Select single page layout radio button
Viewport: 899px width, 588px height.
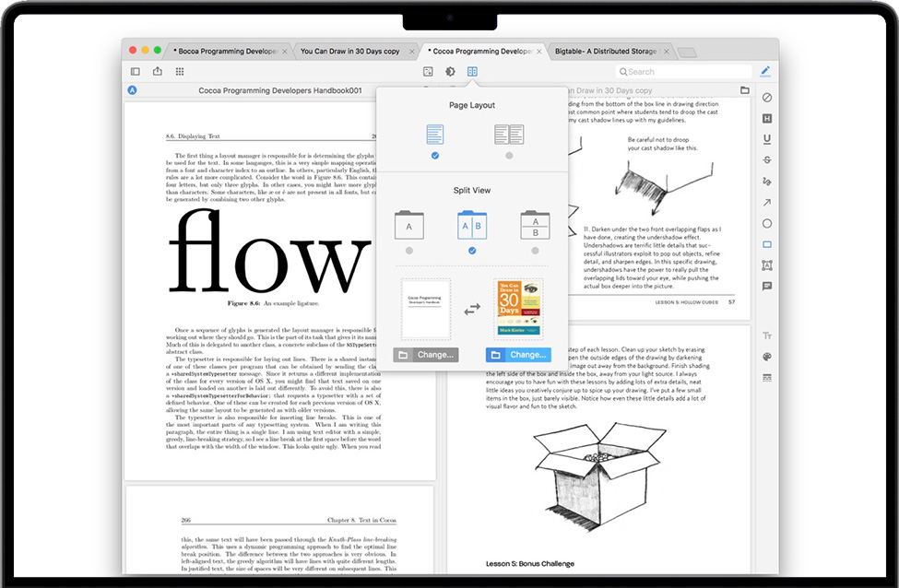click(x=435, y=156)
